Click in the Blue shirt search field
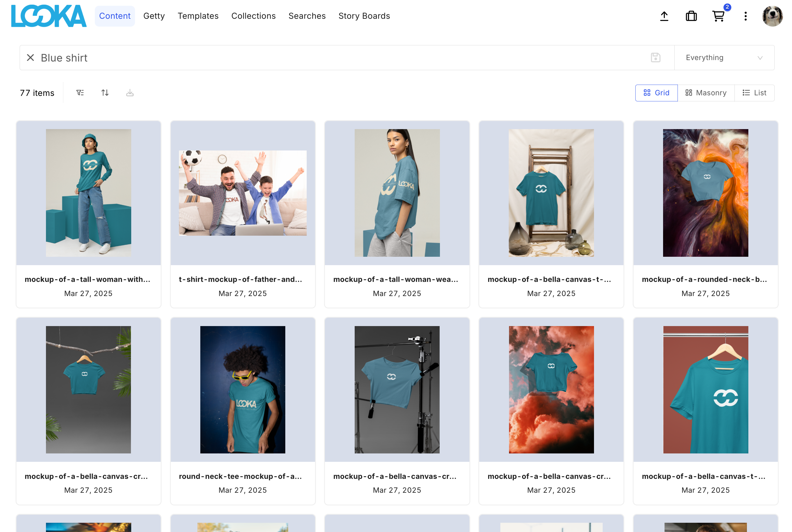Image resolution: width=792 pixels, height=532 pixels. [339, 58]
